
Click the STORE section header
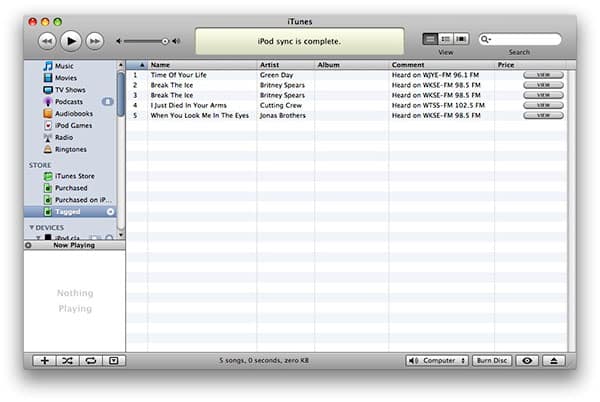click(x=40, y=165)
